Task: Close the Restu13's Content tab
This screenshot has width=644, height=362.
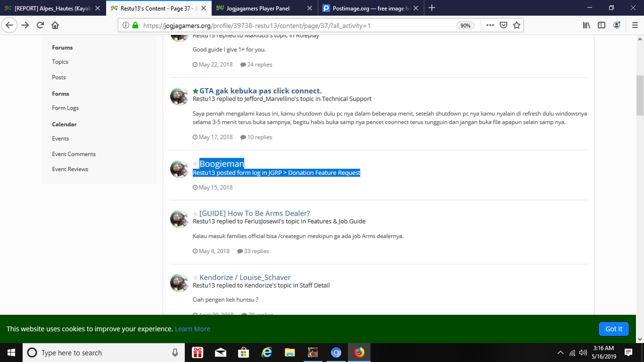Action: click(x=204, y=8)
